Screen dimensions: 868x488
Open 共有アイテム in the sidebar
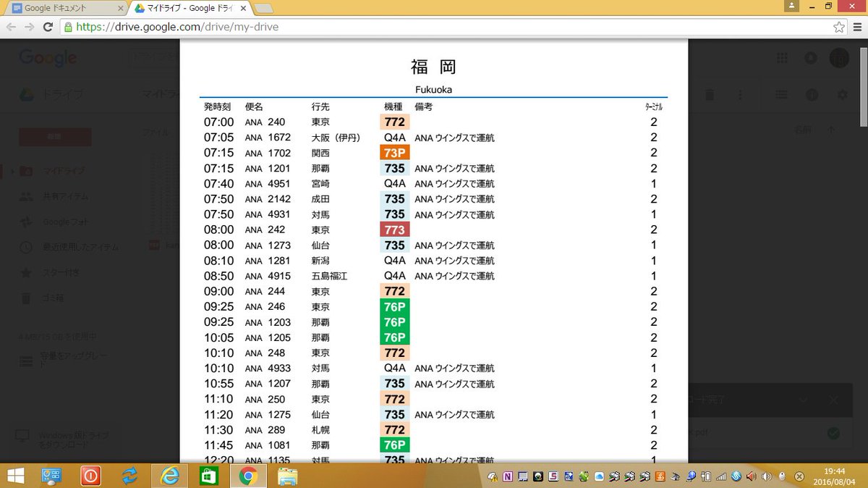pos(64,196)
